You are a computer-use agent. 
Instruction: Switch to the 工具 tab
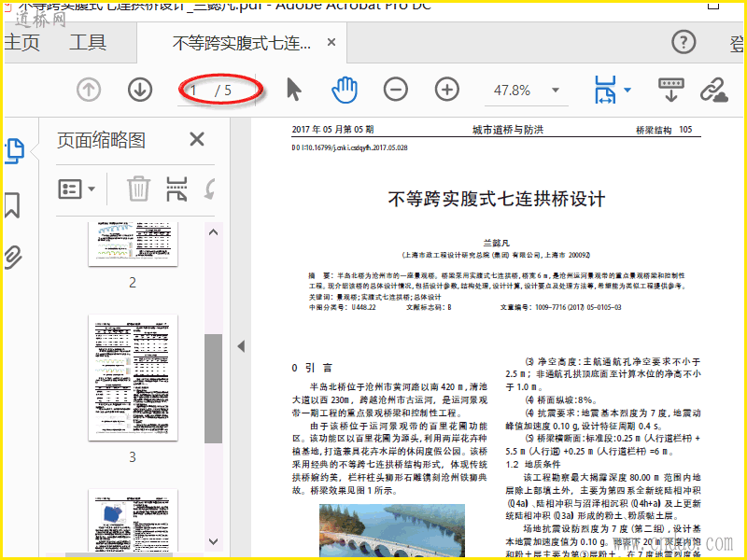(88, 43)
